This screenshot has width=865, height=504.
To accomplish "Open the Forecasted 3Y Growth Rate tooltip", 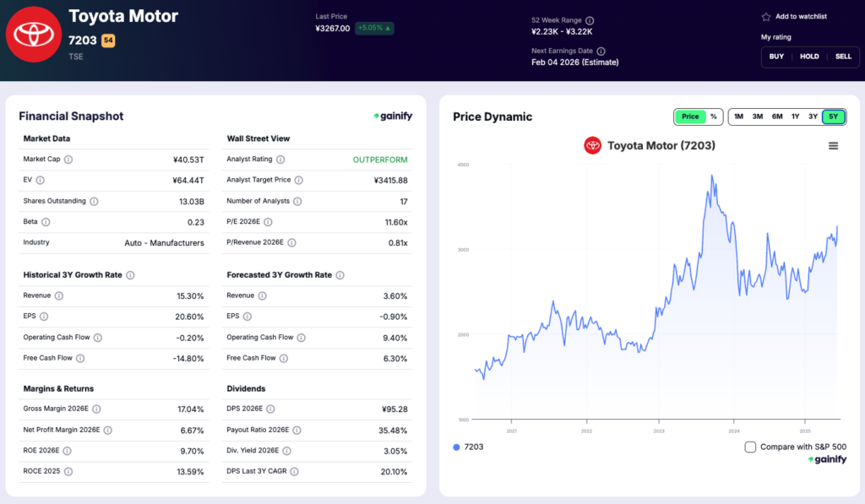I will pos(338,275).
